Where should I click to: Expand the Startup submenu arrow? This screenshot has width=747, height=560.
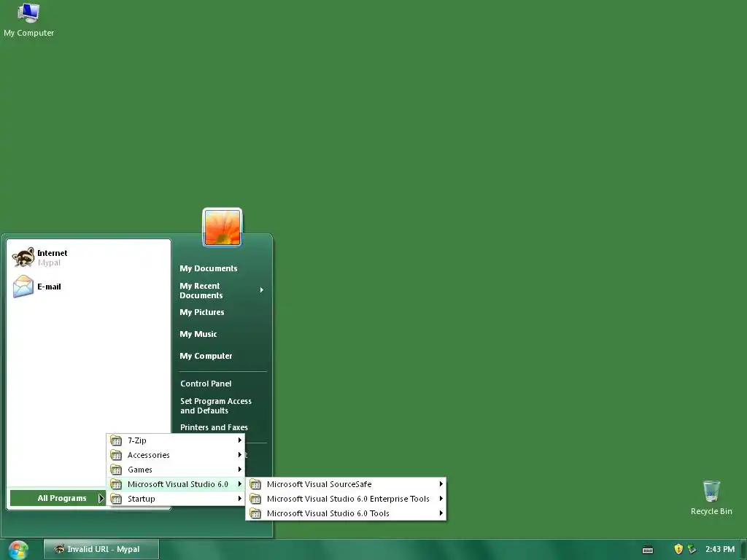[x=239, y=499]
